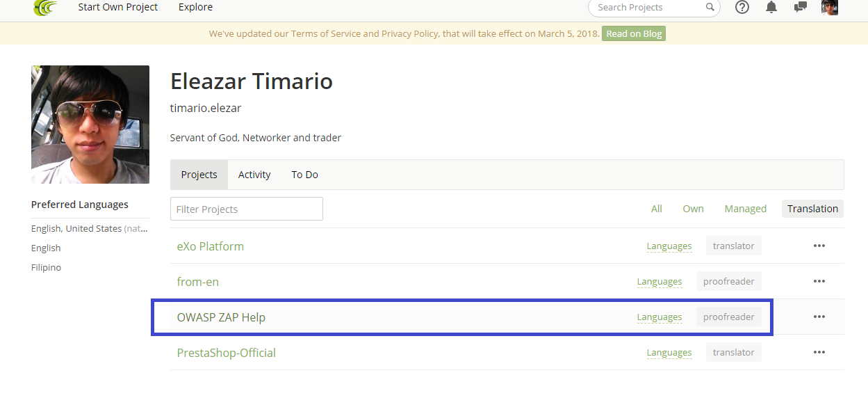The width and height of the screenshot is (868, 398).
Task: Open the help question mark icon
Action: tap(742, 8)
